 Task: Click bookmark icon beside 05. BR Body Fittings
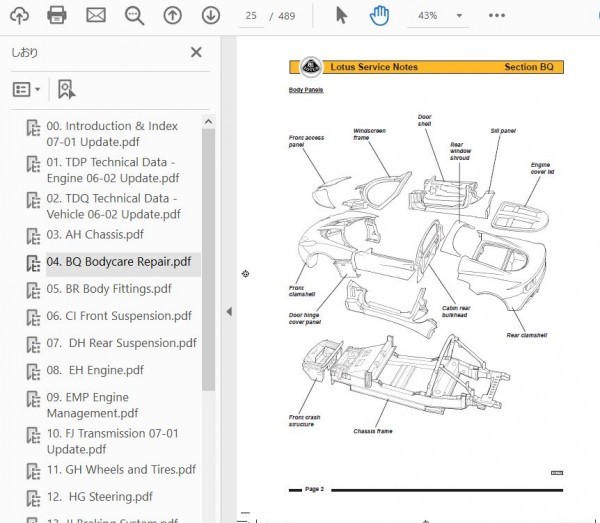pyautogui.click(x=33, y=290)
